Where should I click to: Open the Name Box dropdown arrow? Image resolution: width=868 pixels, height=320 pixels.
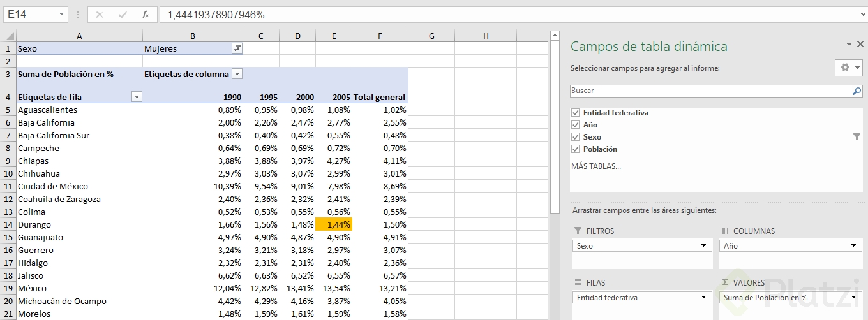(x=61, y=14)
